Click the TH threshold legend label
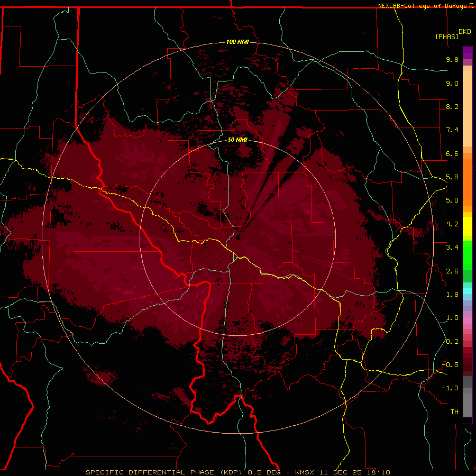Screen dimensions: 476x476 coord(454,412)
